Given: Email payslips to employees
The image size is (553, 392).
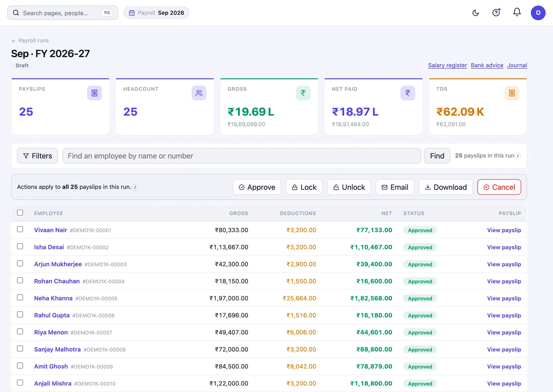Looking at the screenshot, I should tap(395, 187).
